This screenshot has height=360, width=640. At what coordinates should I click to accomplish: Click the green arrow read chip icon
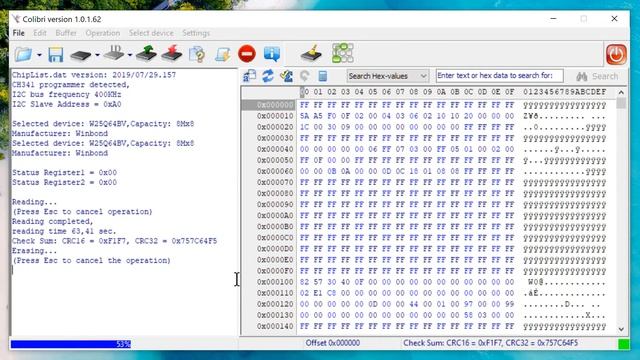[147, 53]
